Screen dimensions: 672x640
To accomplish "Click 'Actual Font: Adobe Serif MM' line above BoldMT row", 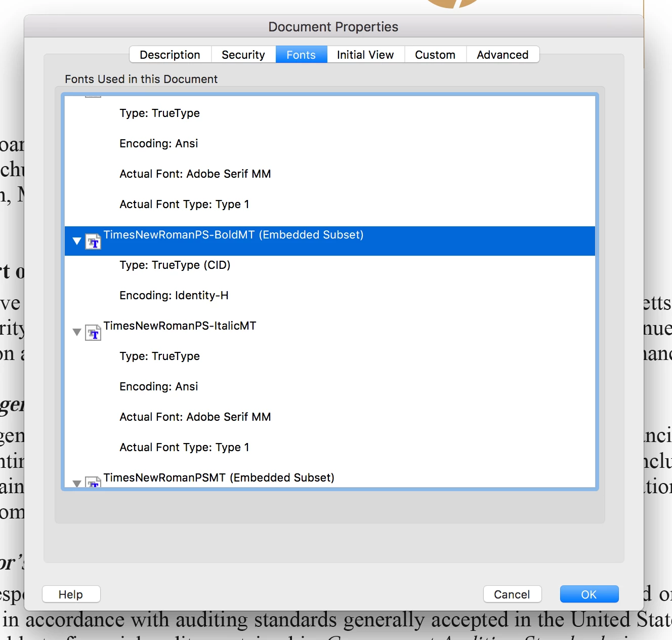I will (195, 174).
